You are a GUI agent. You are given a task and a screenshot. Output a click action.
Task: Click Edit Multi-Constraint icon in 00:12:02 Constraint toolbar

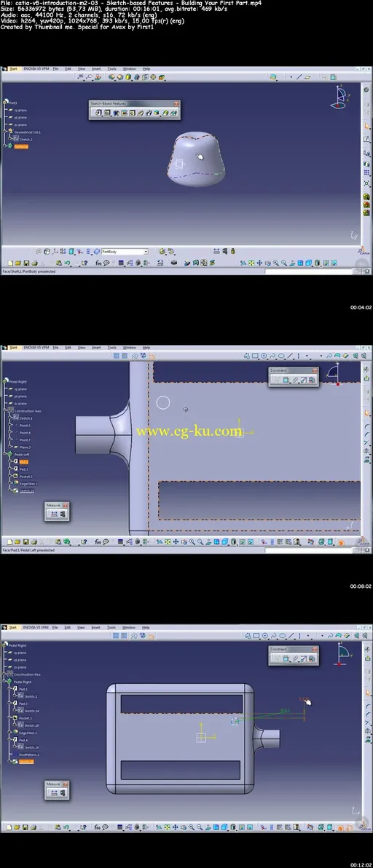[x=312, y=658]
